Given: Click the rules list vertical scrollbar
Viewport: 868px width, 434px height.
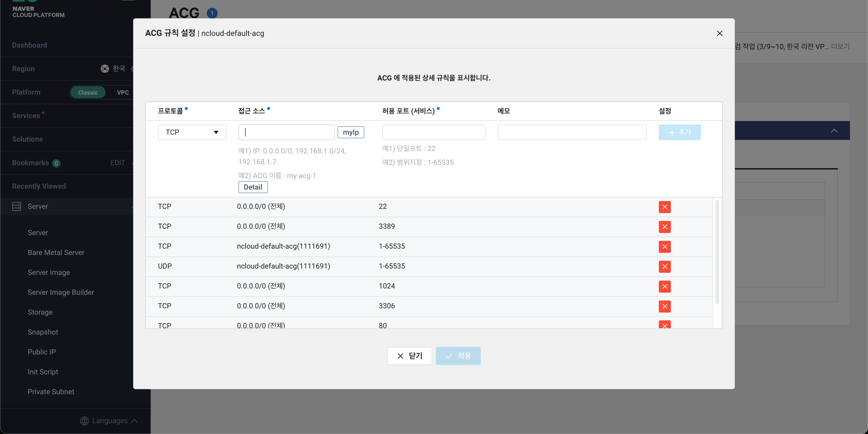Looking at the screenshot, I should [717, 252].
